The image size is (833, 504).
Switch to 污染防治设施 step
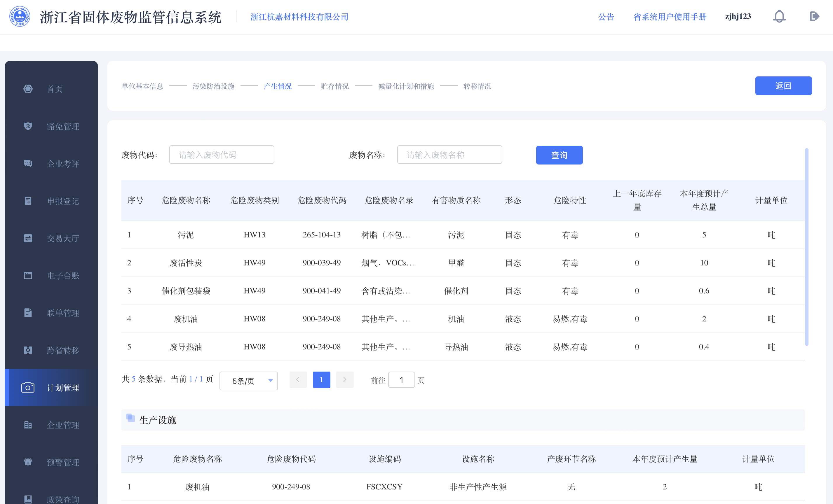213,86
